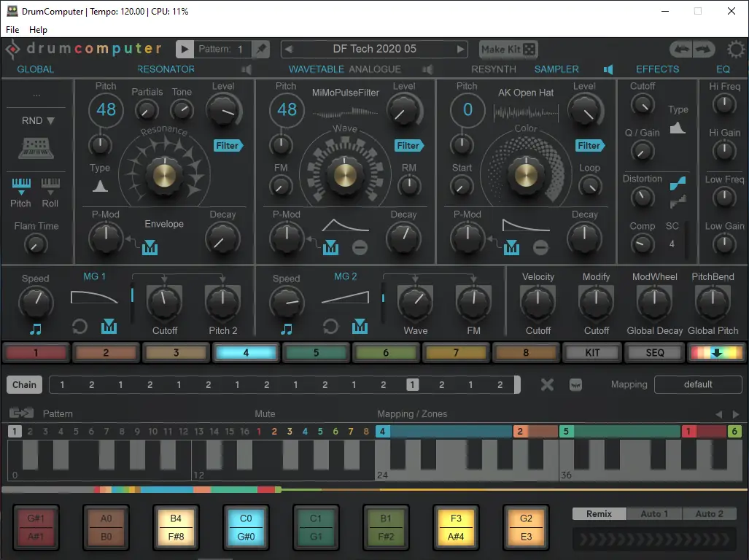Select the F3 A#4 drum pad
This screenshot has width=749, height=560.
coord(456,527)
